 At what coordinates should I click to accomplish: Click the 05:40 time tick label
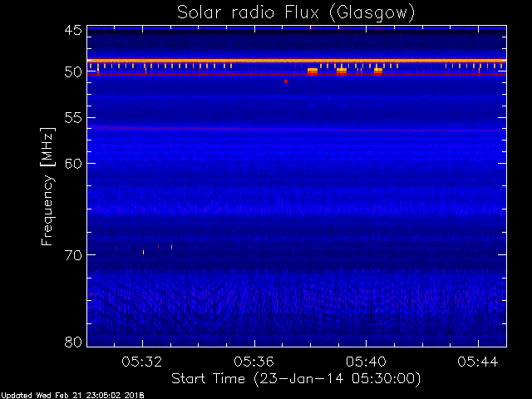(366, 362)
